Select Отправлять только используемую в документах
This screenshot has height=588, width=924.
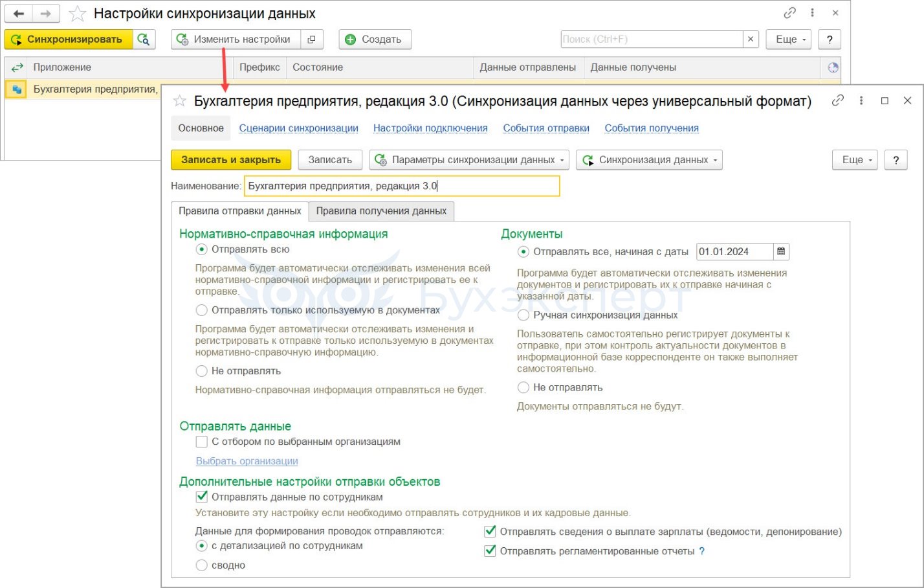[201, 310]
